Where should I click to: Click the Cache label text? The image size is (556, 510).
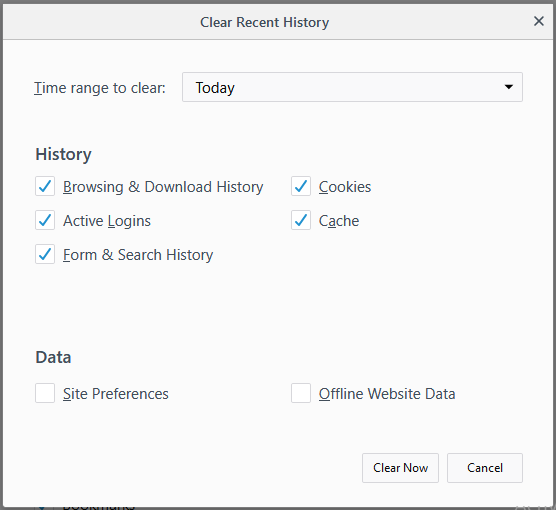point(339,221)
